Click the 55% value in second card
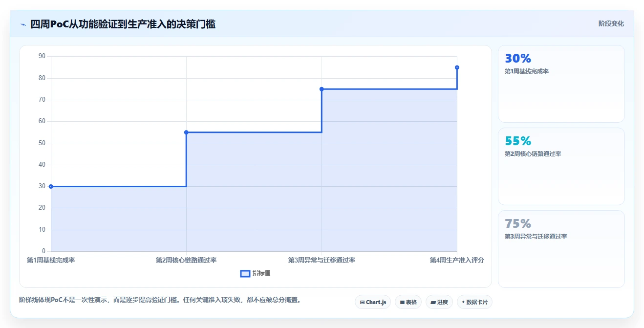Screen dimensions: 644x328 click(x=518, y=141)
